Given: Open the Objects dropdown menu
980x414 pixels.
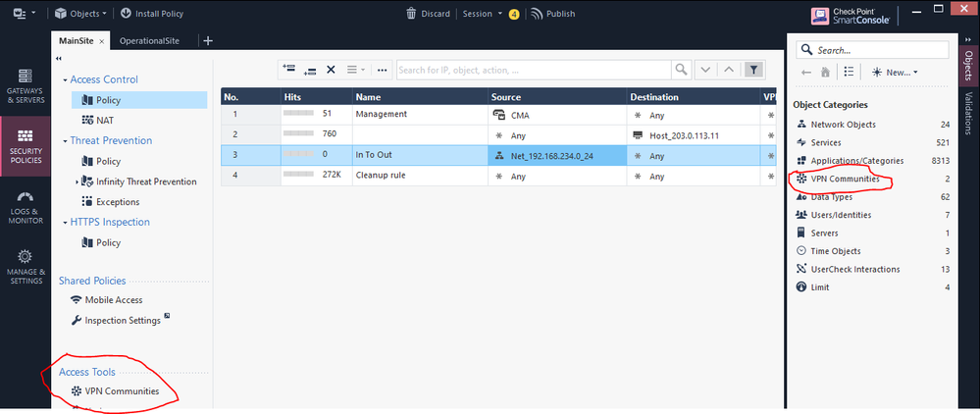Looking at the screenshot, I should pyautogui.click(x=80, y=13).
